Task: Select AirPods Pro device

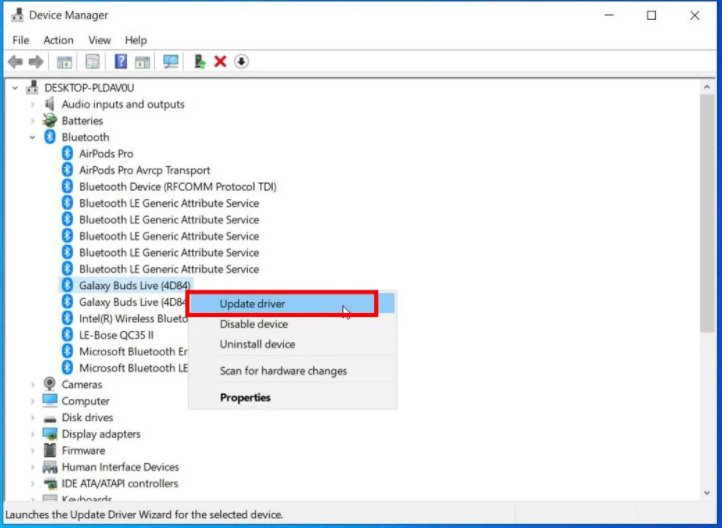Action: pos(105,154)
